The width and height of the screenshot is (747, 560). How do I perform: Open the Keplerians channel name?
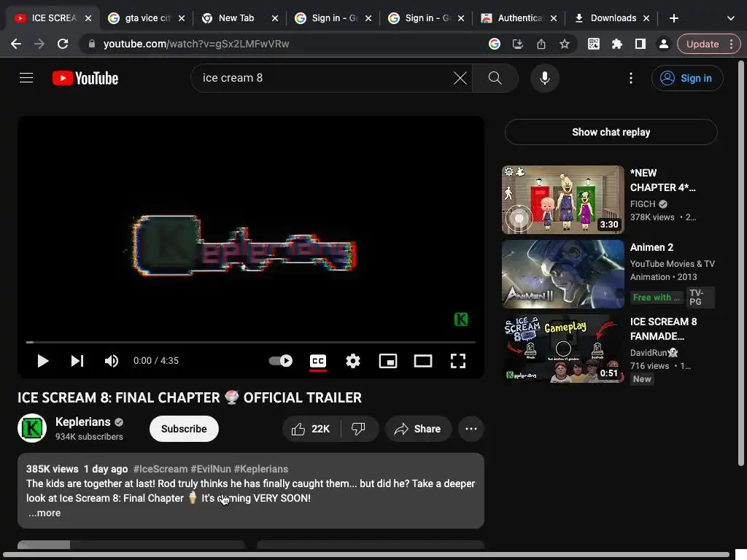83,422
